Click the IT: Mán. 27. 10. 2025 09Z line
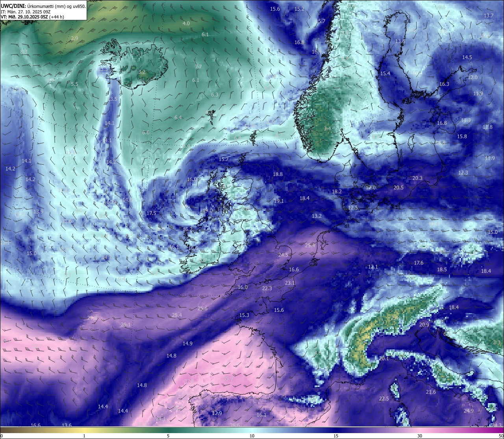Screen dimensions: 504x439 [26, 12]
